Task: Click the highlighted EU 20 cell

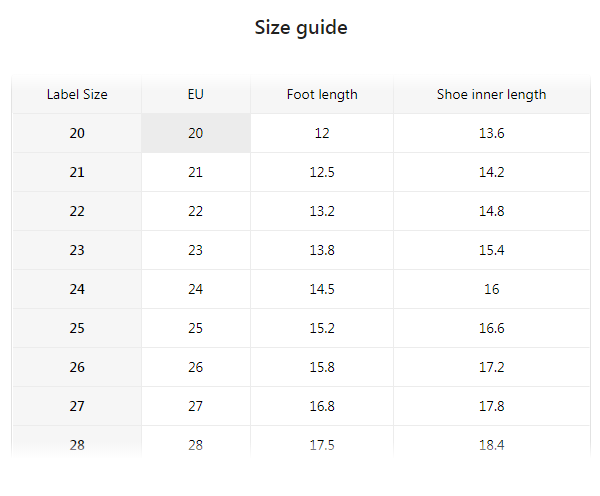Action: point(196,133)
